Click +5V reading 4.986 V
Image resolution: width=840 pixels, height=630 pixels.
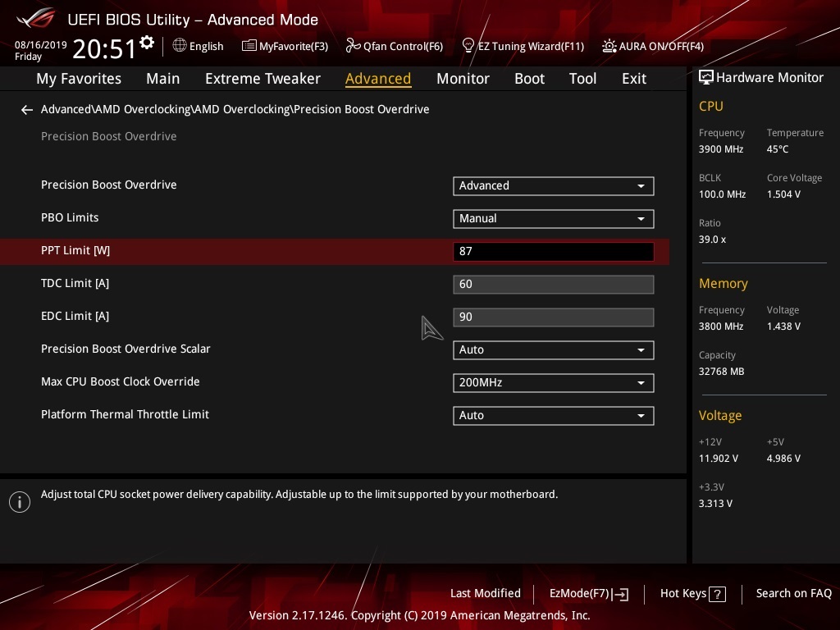783,459
